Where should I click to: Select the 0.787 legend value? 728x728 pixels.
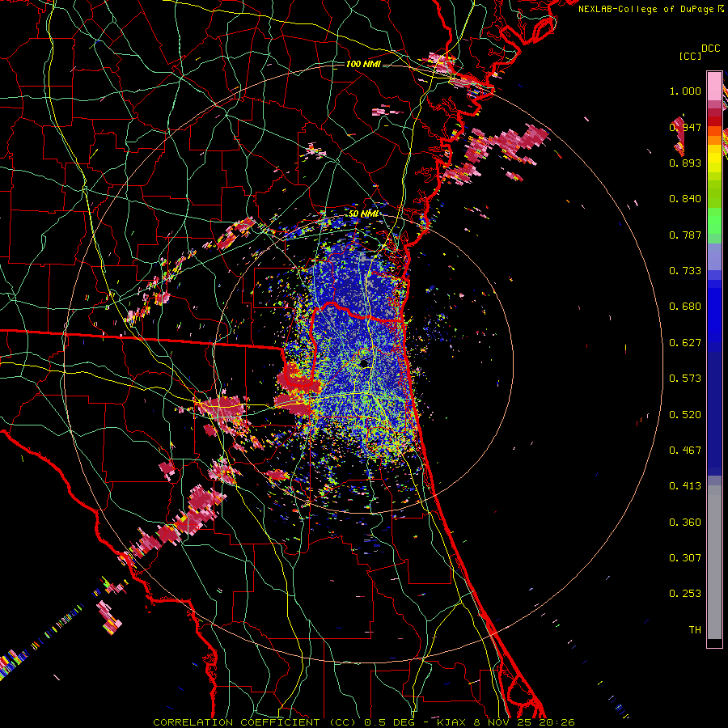[x=685, y=235]
